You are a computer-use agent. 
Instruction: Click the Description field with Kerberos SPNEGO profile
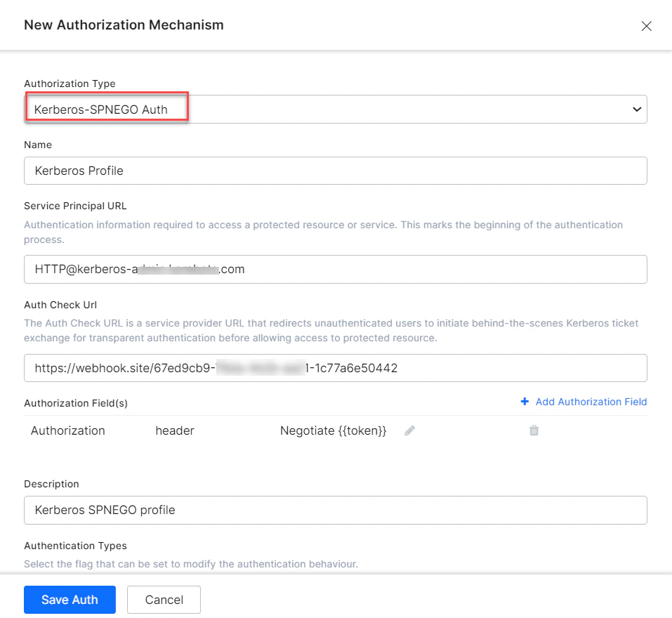336,510
